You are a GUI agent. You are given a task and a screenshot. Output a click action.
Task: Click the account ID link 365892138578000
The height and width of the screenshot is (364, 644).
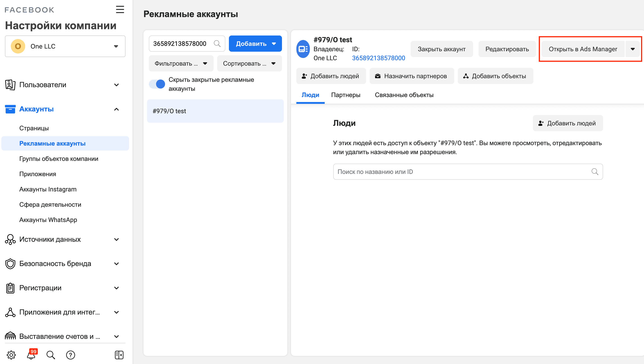click(378, 58)
